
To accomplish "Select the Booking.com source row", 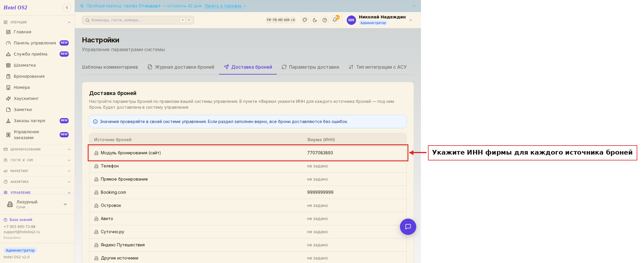I will point(248,192).
